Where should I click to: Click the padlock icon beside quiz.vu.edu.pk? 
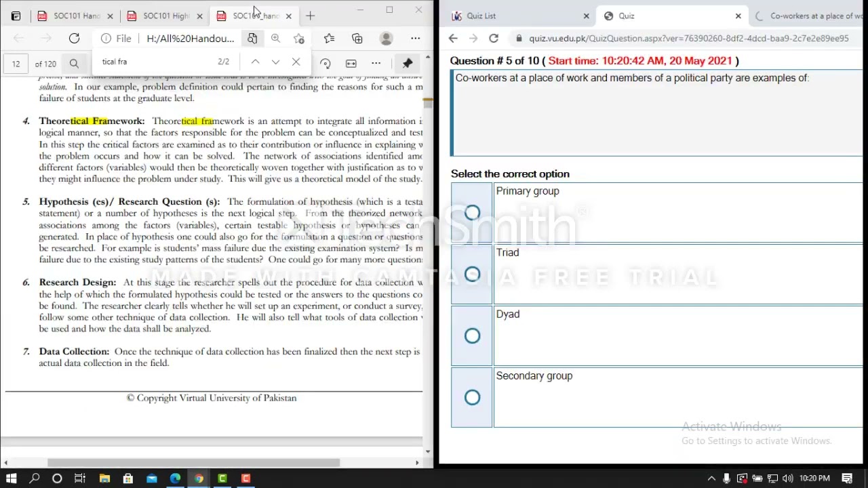click(519, 39)
